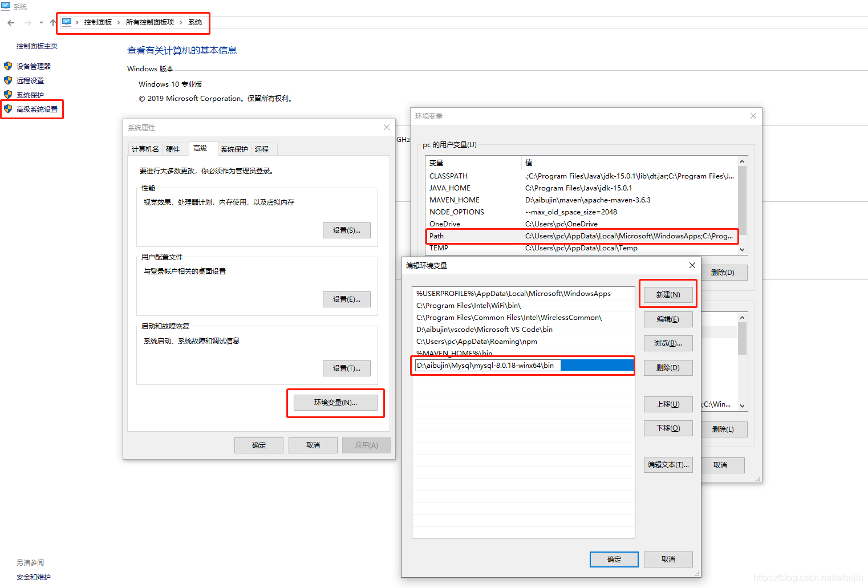Open 环境变量(N) button
Viewport: 868px width, 588px height.
click(335, 403)
